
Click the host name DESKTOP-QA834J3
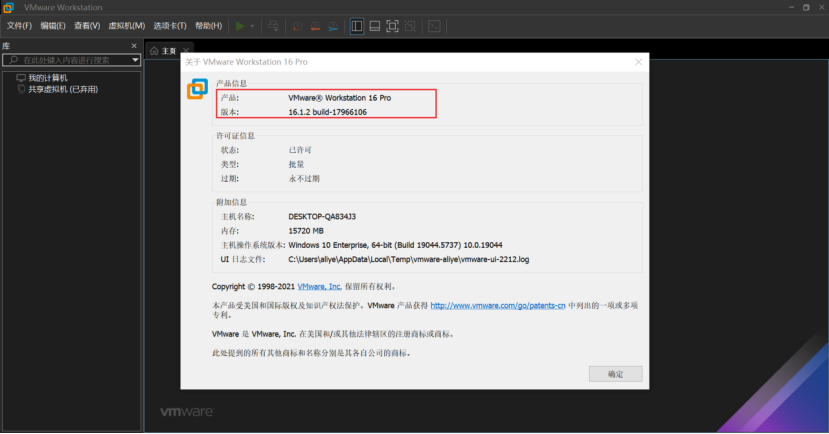coord(322,217)
